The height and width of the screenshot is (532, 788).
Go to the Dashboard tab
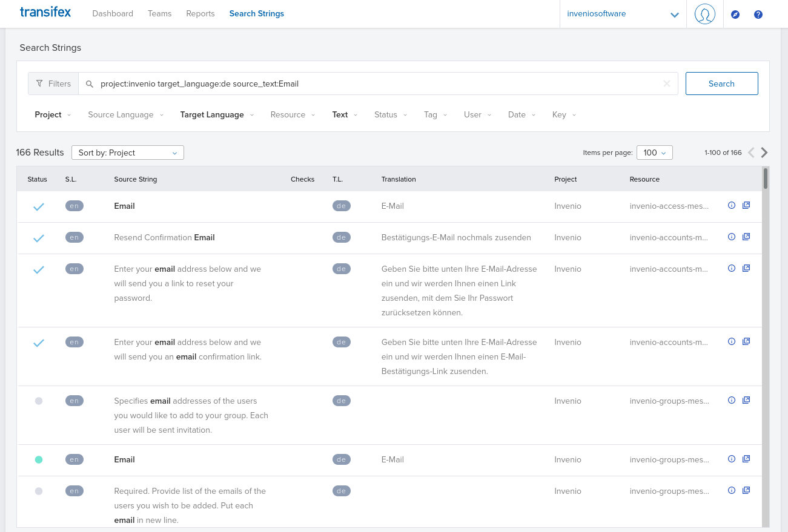[113, 13]
